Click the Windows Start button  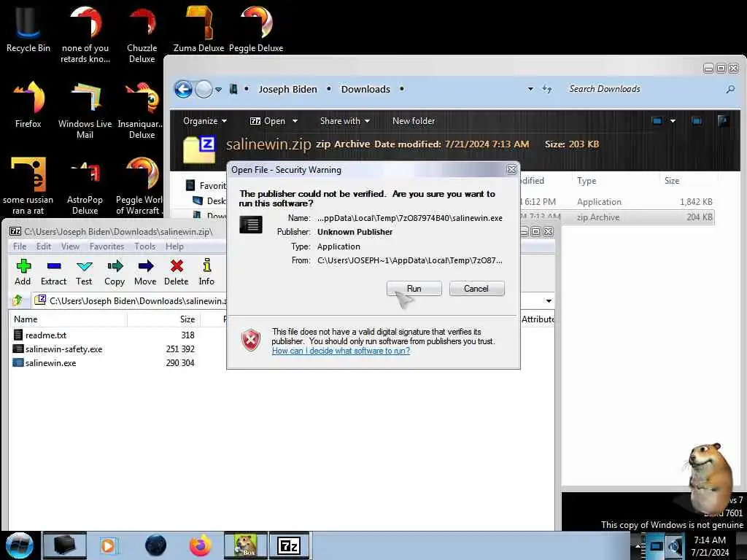coord(19,545)
